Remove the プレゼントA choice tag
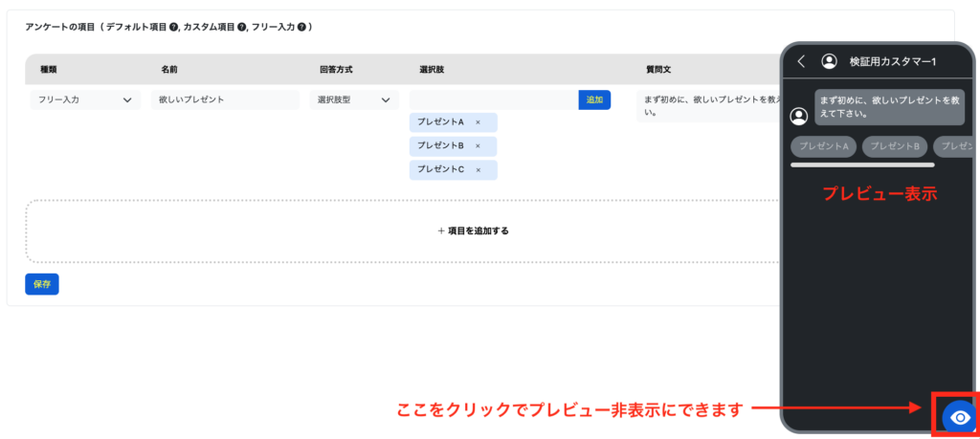The image size is (980, 439). click(x=478, y=122)
